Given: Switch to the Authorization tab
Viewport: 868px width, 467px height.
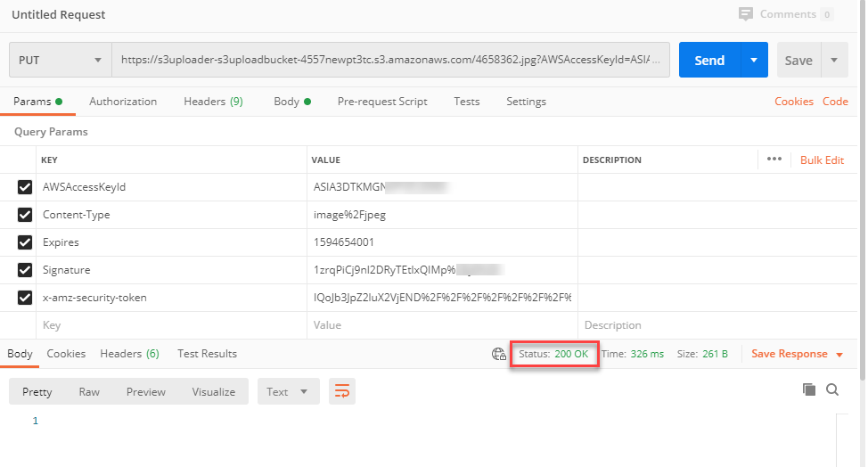Looking at the screenshot, I should tap(123, 102).
